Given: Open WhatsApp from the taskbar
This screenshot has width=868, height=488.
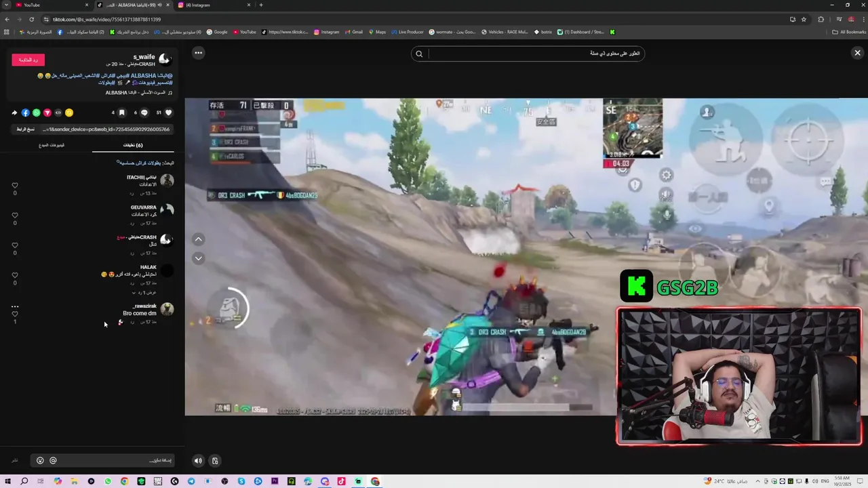Looking at the screenshot, I should coord(108,481).
